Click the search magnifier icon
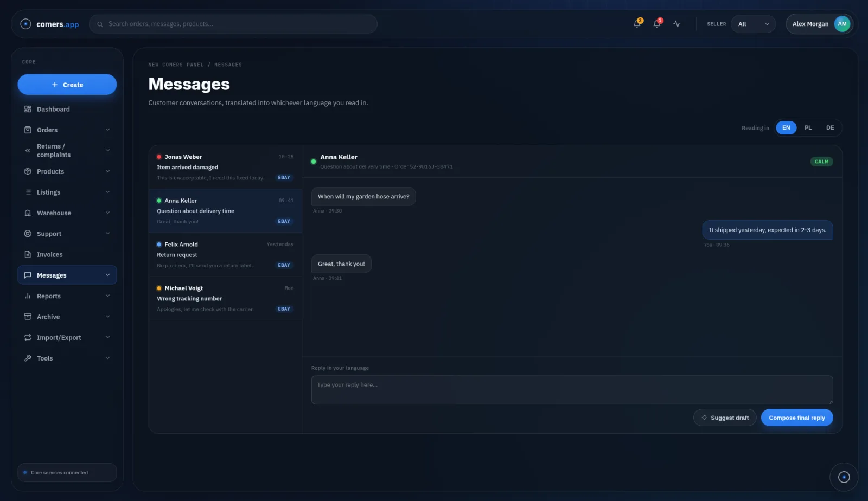868x501 pixels. pos(100,24)
